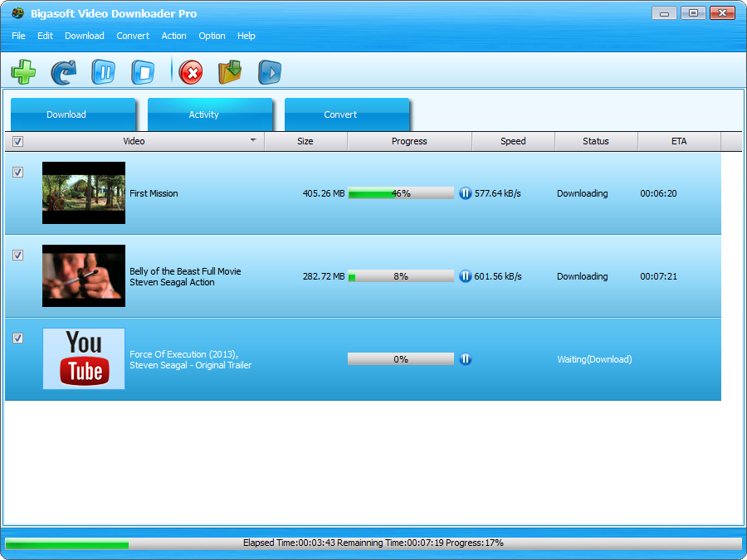The height and width of the screenshot is (560, 747).
Task: Open the File menu
Action: click(18, 36)
